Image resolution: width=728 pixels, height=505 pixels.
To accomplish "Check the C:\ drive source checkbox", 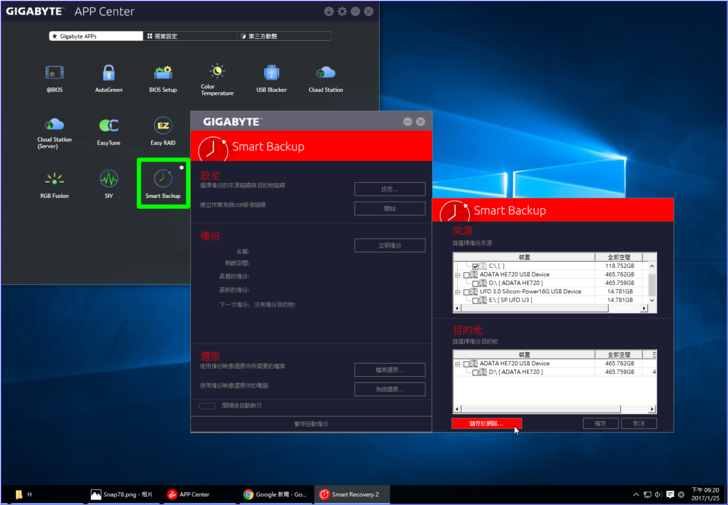I will pyautogui.click(x=476, y=266).
